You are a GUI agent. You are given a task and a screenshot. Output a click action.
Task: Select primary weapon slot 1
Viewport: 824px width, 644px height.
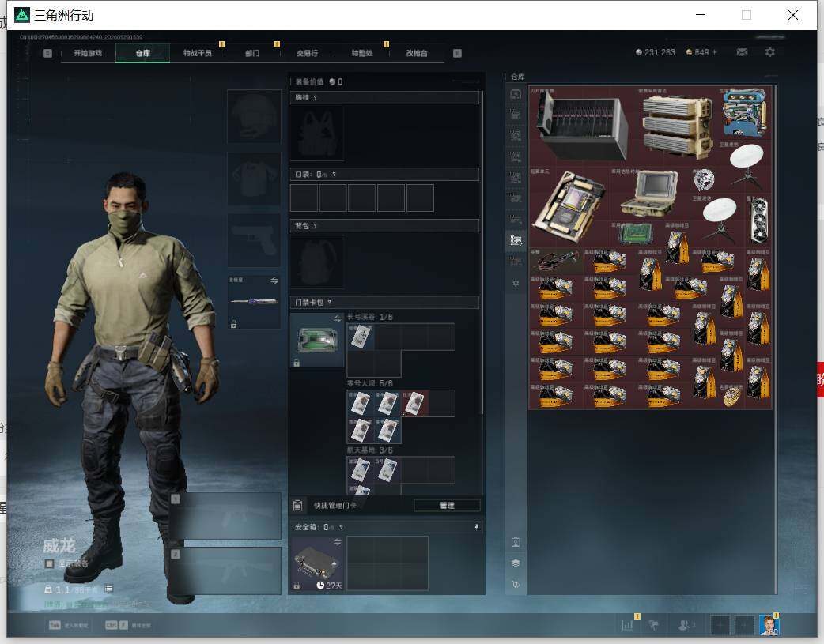pos(225,516)
